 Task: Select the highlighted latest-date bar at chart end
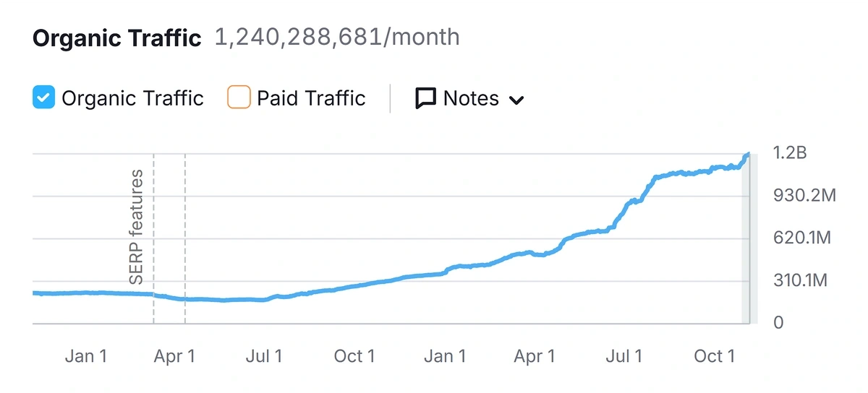click(x=746, y=238)
